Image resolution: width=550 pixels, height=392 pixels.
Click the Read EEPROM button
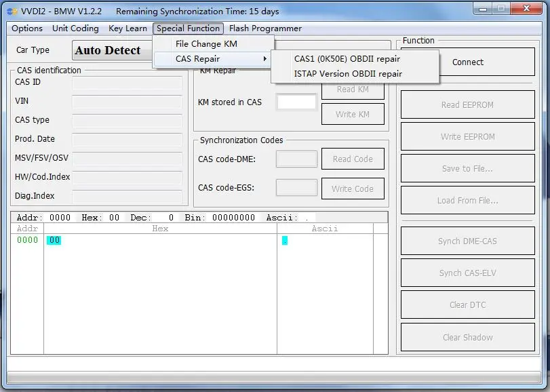pos(467,104)
